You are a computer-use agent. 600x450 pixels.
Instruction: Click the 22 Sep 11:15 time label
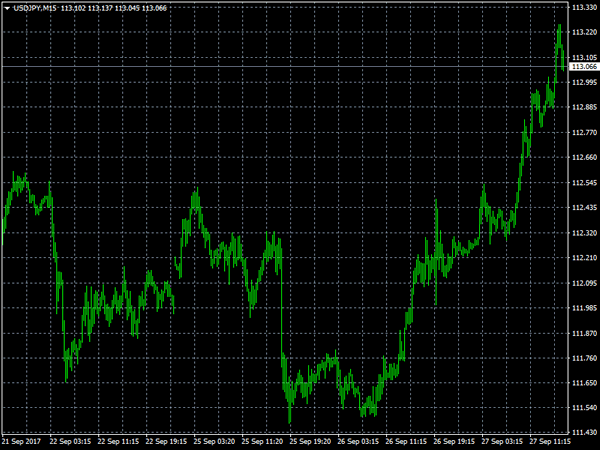118,441
